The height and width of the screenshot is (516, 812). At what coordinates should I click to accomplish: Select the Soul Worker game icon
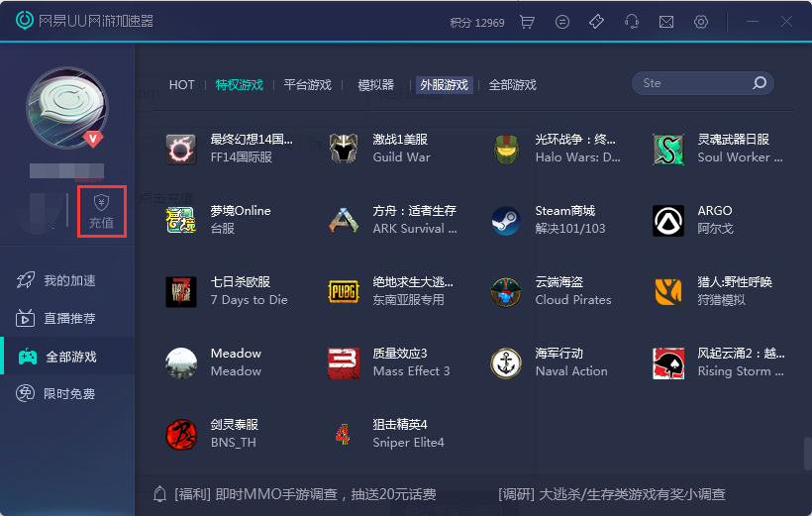pyautogui.click(x=668, y=150)
